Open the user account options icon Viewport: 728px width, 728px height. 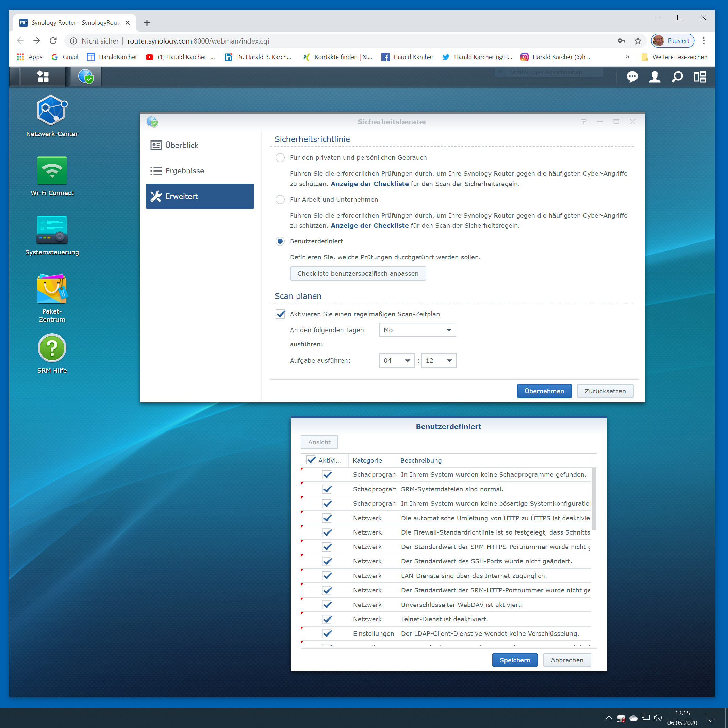coord(655,77)
